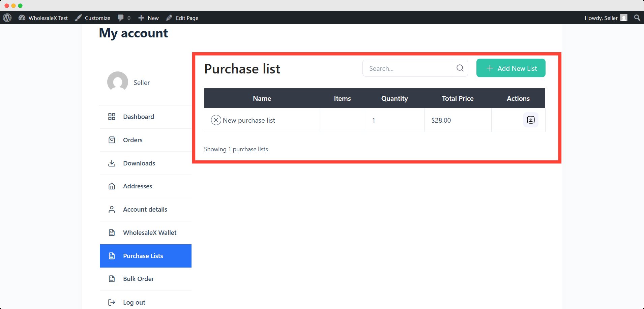Download the New purchase list via actions icon
The image size is (644, 309).
coord(531,120)
